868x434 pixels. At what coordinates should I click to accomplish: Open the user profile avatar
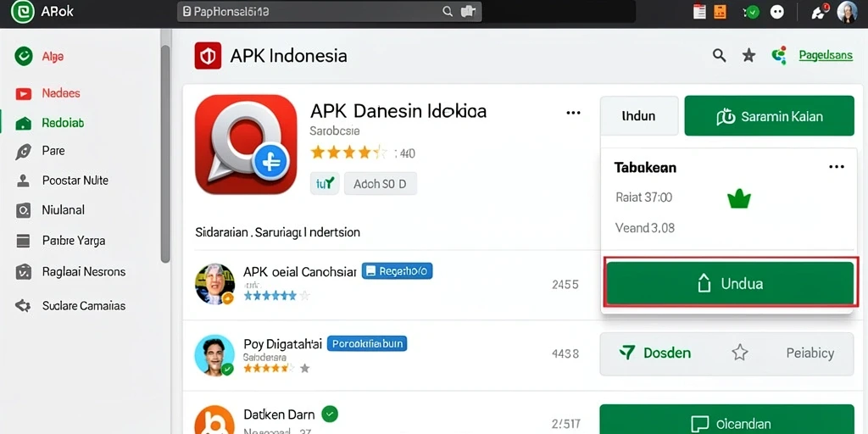[x=847, y=12]
